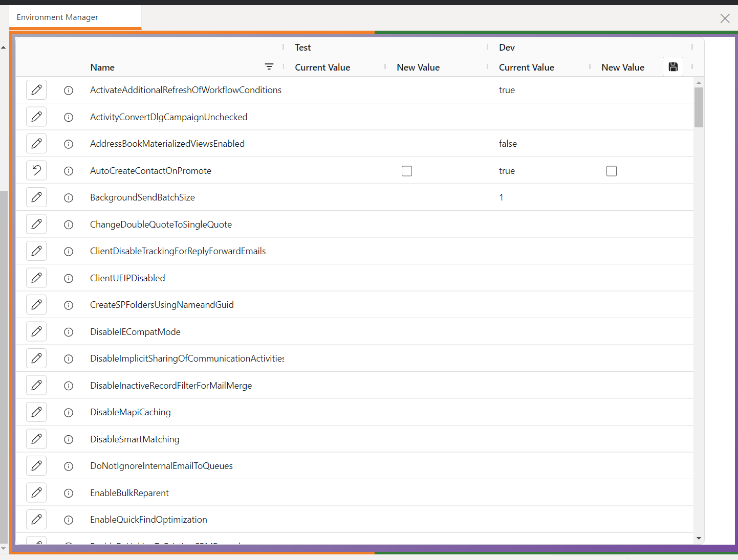This screenshot has height=560, width=738.
Task: Open the filter on the Name column
Action: tap(269, 66)
